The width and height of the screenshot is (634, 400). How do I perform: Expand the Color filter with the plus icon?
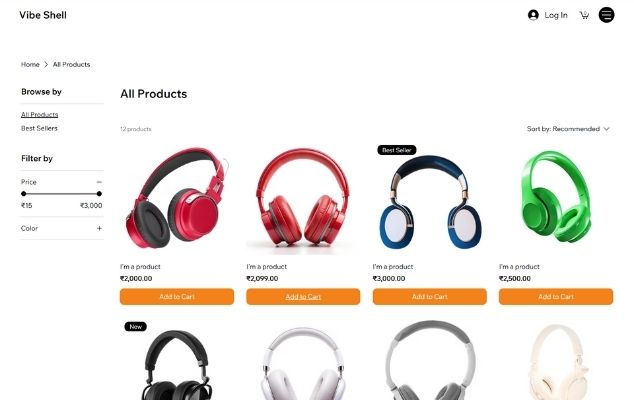tap(99, 229)
